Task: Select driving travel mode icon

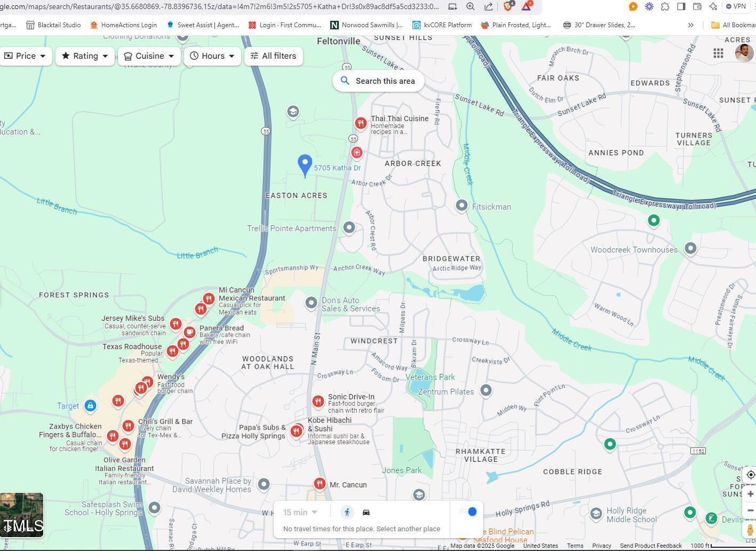Action: [x=366, y=513]
